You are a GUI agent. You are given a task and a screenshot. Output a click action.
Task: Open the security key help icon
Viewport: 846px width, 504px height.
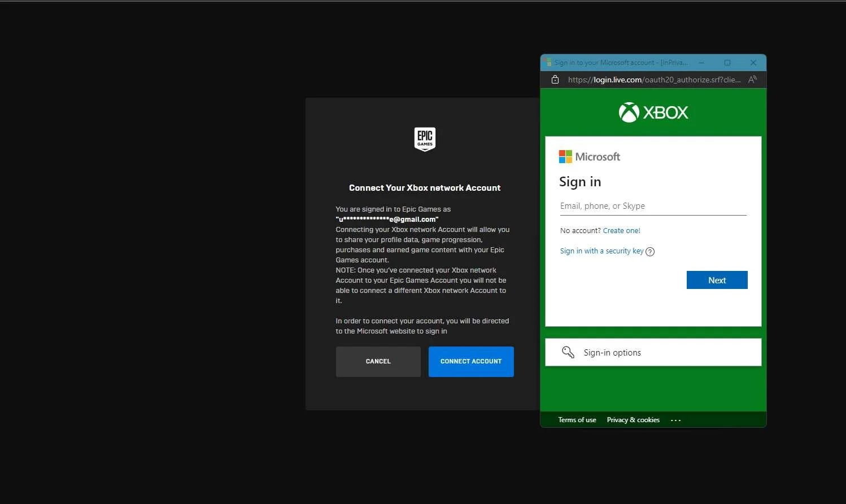pos(650,252)
